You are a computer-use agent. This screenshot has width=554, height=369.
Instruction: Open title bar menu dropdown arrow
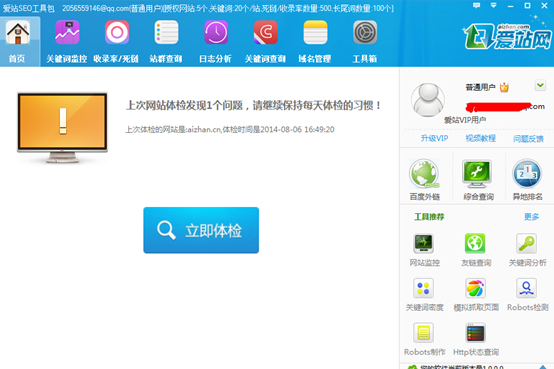(x=494, y=5)
